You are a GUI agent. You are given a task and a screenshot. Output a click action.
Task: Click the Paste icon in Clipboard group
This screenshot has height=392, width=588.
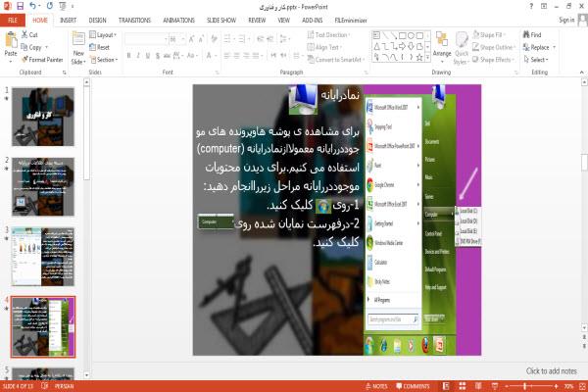click(11, 40)
